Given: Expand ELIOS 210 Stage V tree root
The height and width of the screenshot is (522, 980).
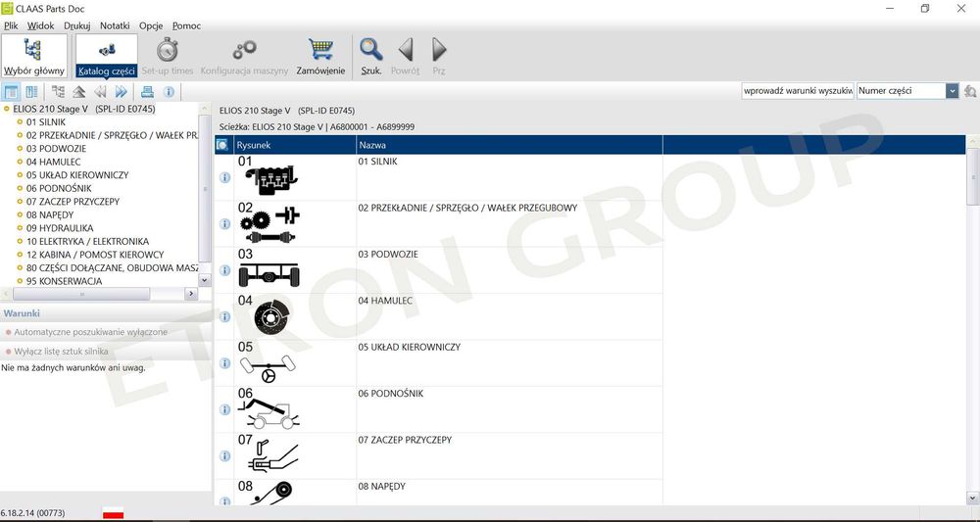Looking at the screenshot, I should coord(6,109).
